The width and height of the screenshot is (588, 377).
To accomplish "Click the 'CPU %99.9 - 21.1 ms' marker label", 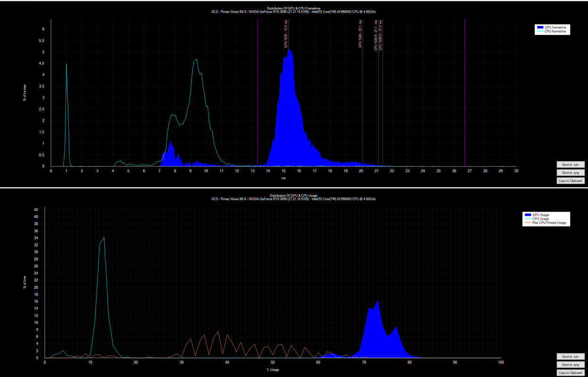I will [x=376, y=35].
